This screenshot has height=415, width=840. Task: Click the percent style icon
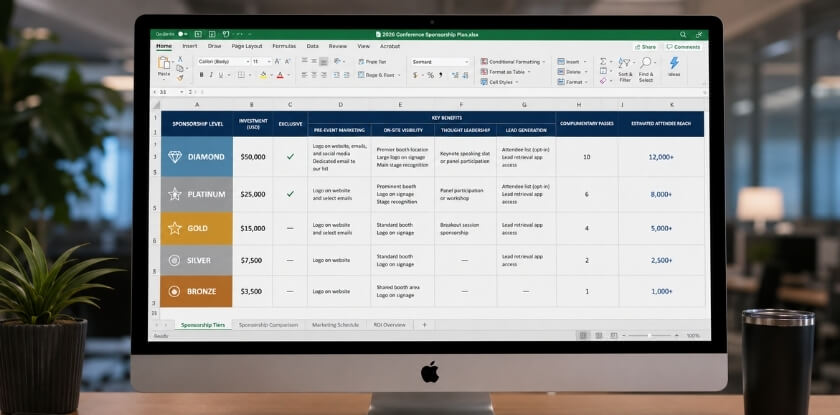(x=430, y=75)
